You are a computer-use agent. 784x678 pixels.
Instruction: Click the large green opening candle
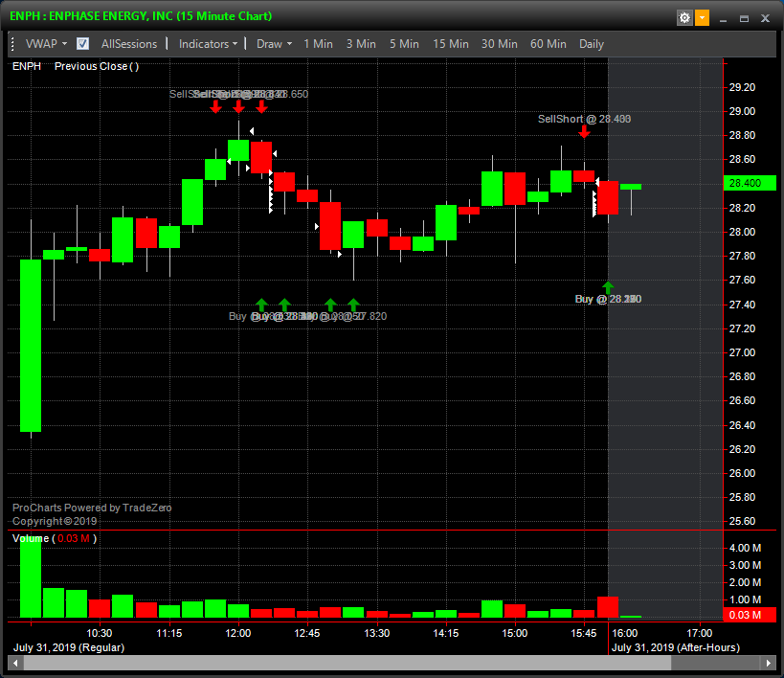31,346
